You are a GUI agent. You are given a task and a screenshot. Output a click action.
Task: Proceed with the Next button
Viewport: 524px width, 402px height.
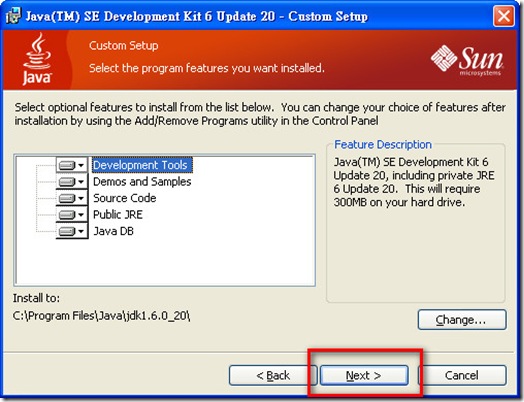click(364, 375)
